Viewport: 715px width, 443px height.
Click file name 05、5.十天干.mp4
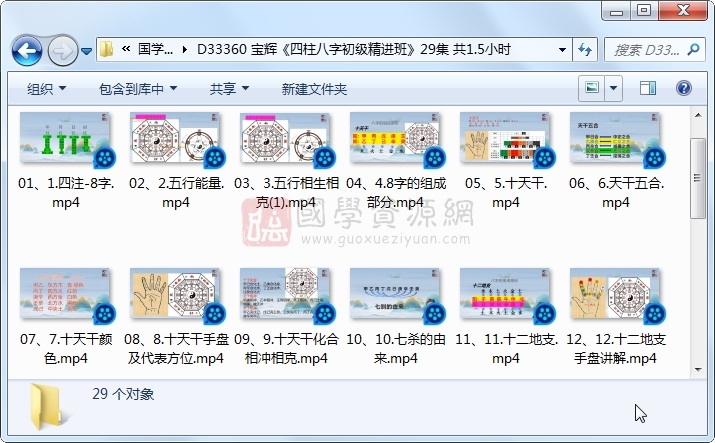point(506,192)
